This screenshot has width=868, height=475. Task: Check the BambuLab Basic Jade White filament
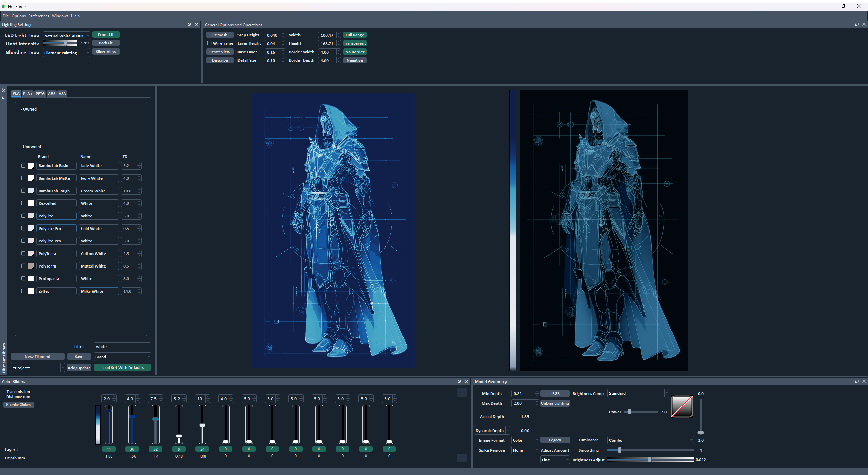point(23,166)
